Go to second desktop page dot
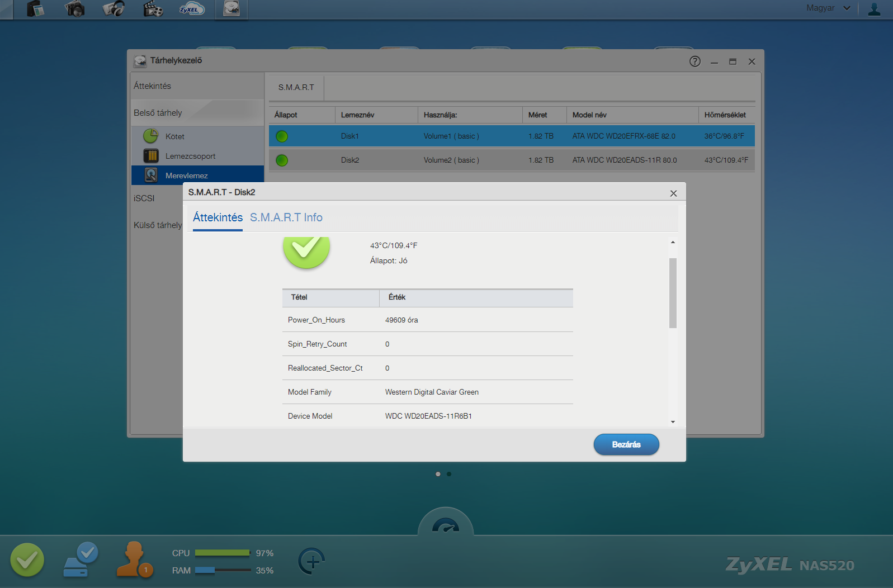 coord(449,474)
